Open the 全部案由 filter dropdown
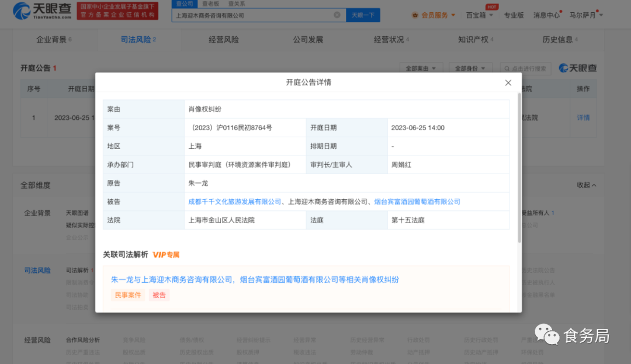 421,68
